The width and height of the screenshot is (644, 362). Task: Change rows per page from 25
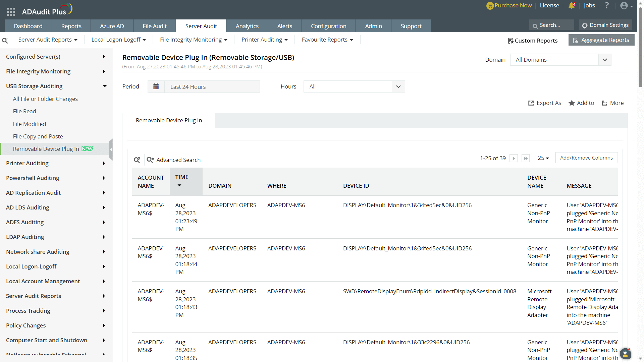(543, 158)
